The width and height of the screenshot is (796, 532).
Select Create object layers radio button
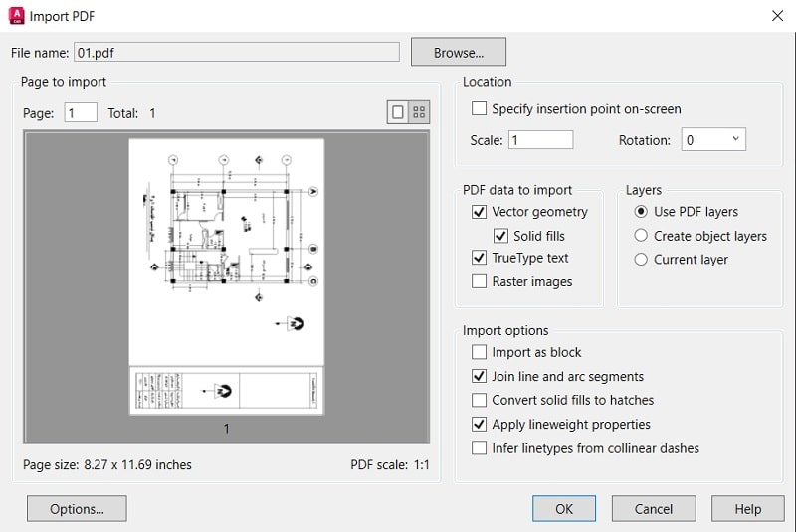pos(641,236)
